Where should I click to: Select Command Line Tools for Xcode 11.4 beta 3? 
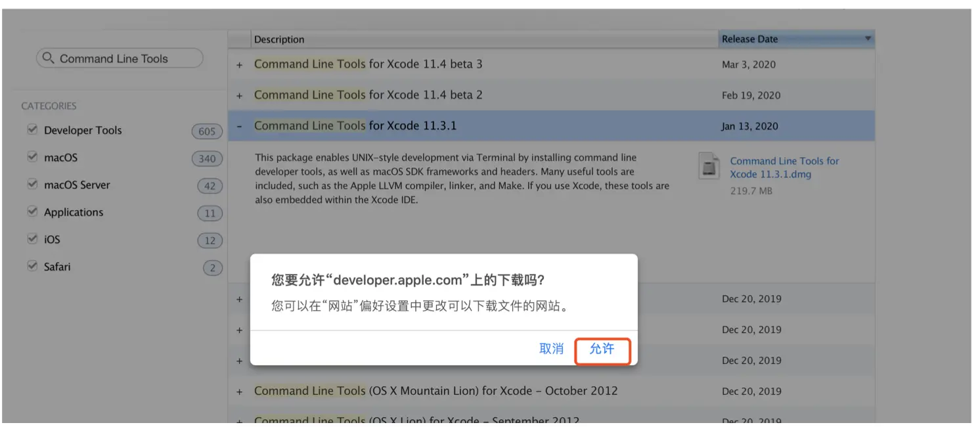coord(368,64)
